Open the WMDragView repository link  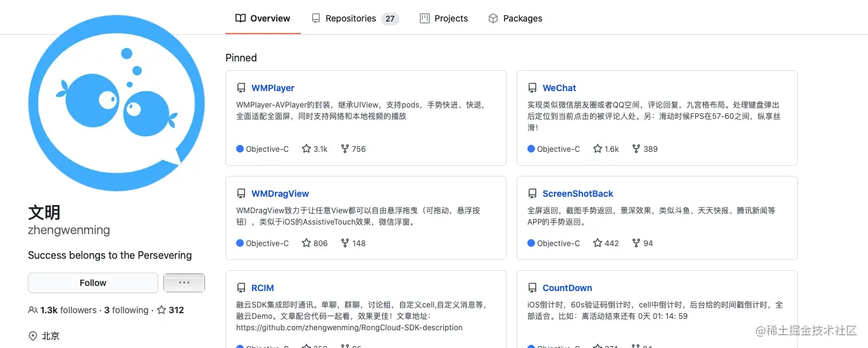pyautogui.click(x=280, y=194)
